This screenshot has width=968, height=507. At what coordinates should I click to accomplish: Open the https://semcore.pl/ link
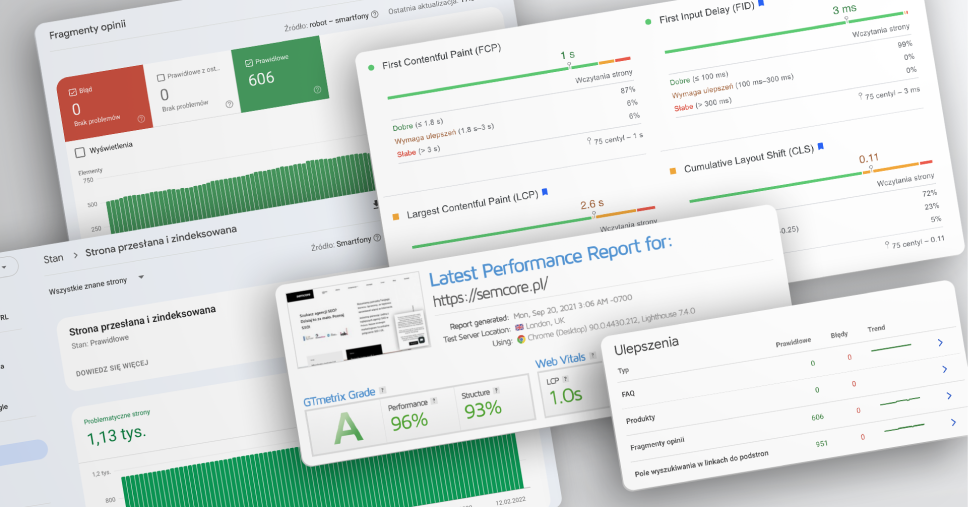[490, 291]
